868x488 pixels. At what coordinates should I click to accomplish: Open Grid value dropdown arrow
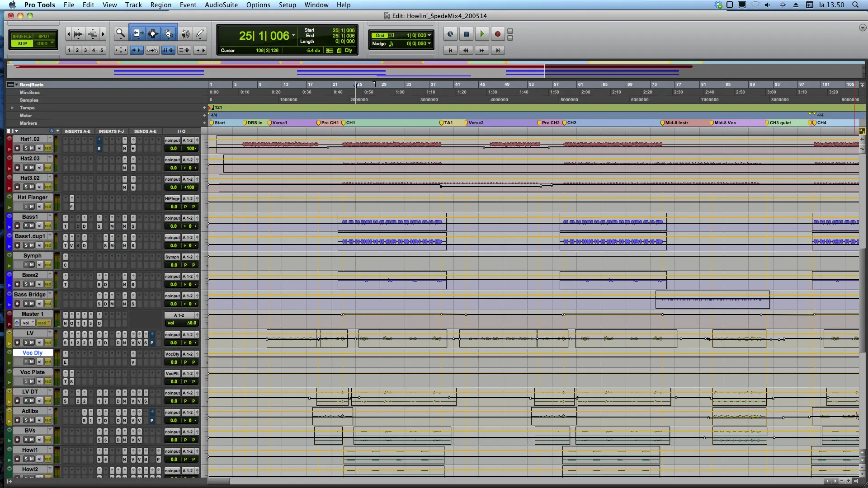coord(429,35)
